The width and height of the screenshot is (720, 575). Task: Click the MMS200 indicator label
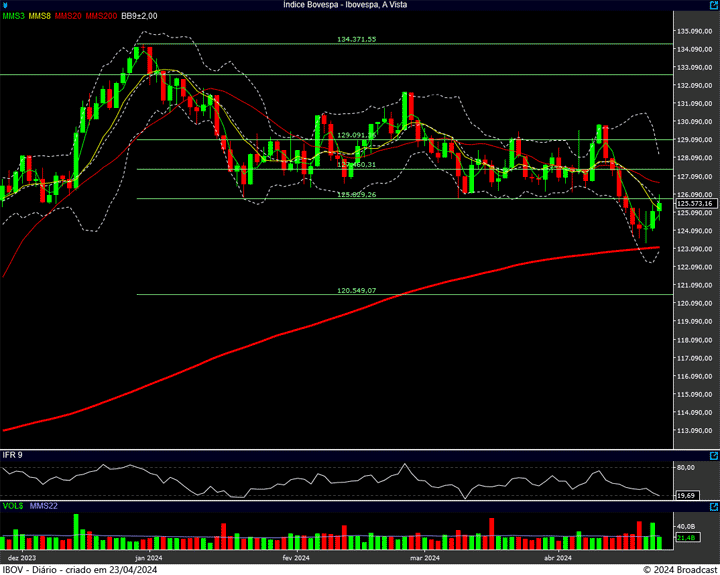coord(101,16)
